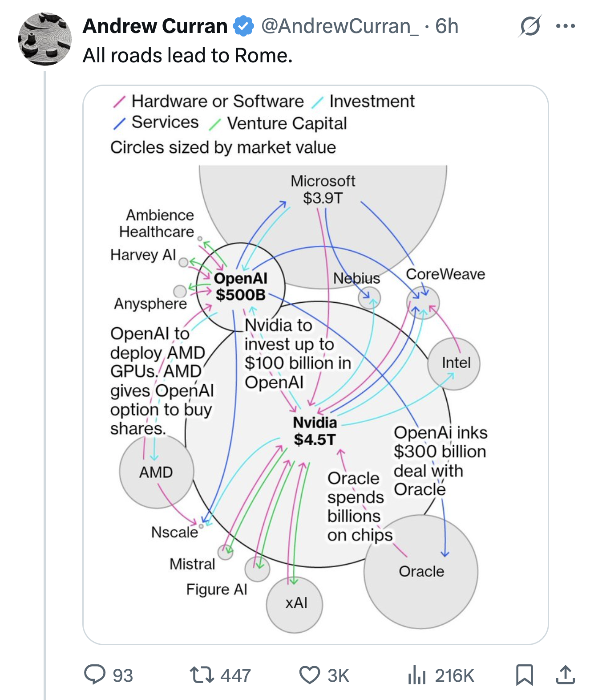590x700 pixels.
Task: Click the Grok icon on the tweet
Action: click(530, 26)
